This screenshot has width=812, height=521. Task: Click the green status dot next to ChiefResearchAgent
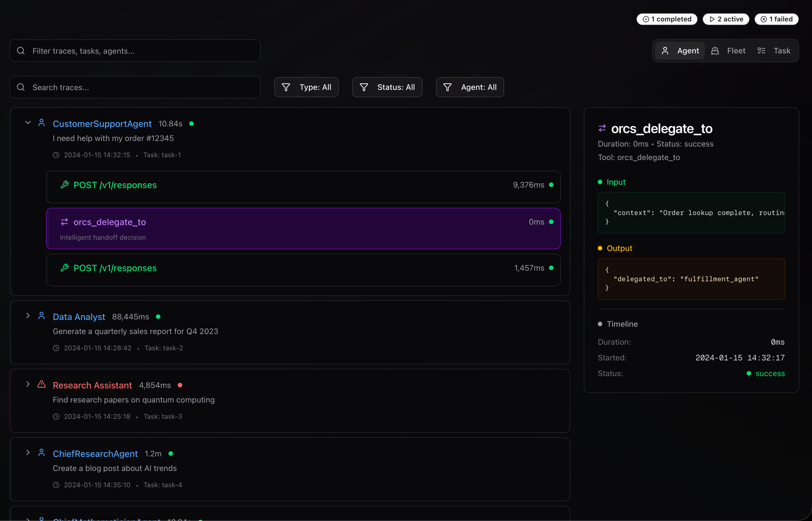(171, 453)
